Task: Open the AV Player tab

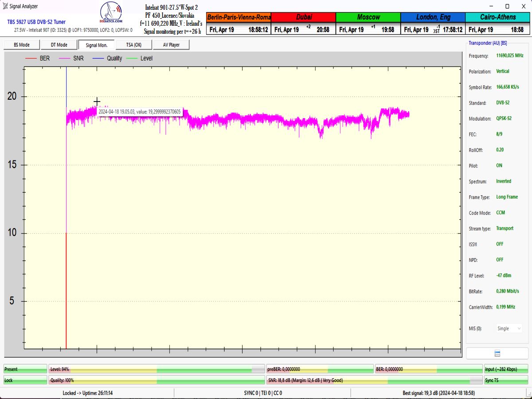Action: [171, 45]
